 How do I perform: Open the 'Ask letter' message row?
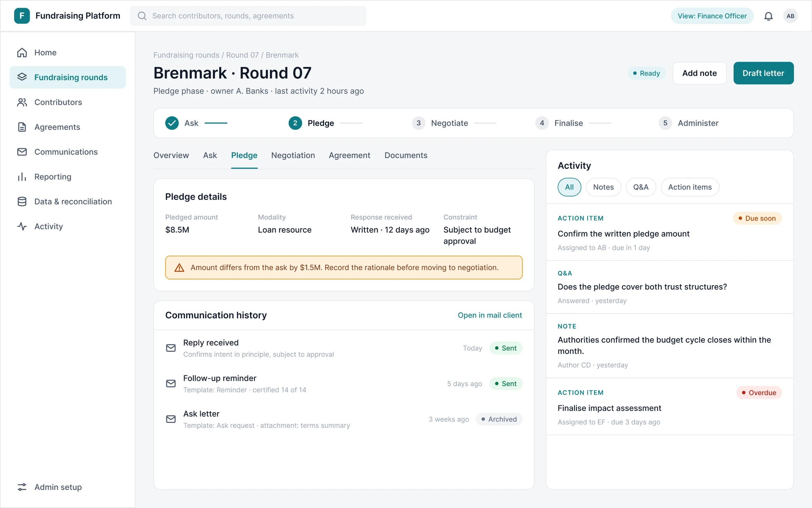344,419
